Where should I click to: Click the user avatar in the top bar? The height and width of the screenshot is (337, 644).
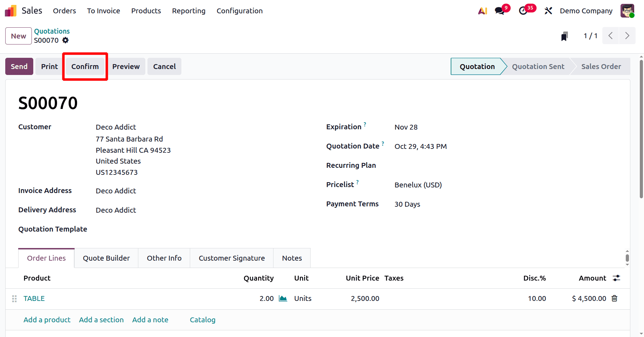pos(627,11)
